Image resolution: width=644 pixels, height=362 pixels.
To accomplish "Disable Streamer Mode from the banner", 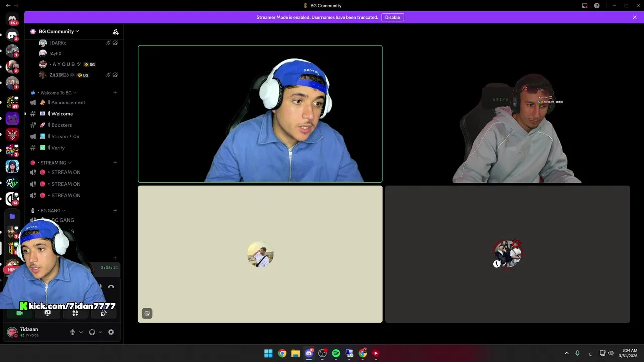I will [392, 17].
